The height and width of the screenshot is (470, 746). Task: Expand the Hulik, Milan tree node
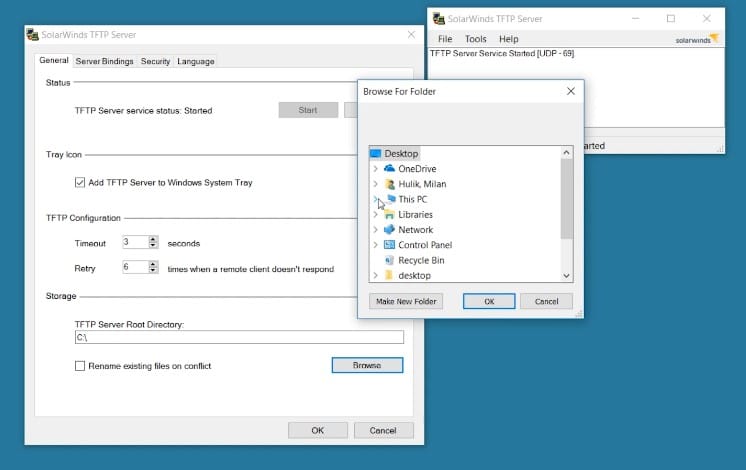pyautogui.click(x=375, y=184)
